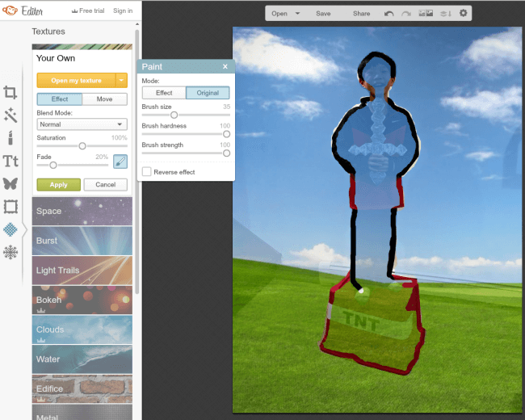This screenshot has height=420, width=525.
Task: Click Share in the top toolbar
Action: pos(361,14)
